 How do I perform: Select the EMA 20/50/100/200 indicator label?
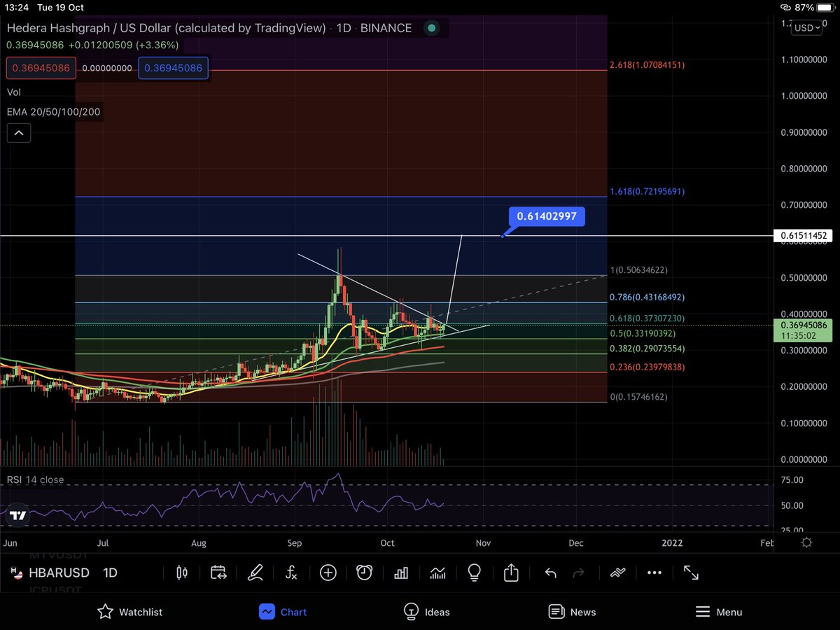coord(55,111)
